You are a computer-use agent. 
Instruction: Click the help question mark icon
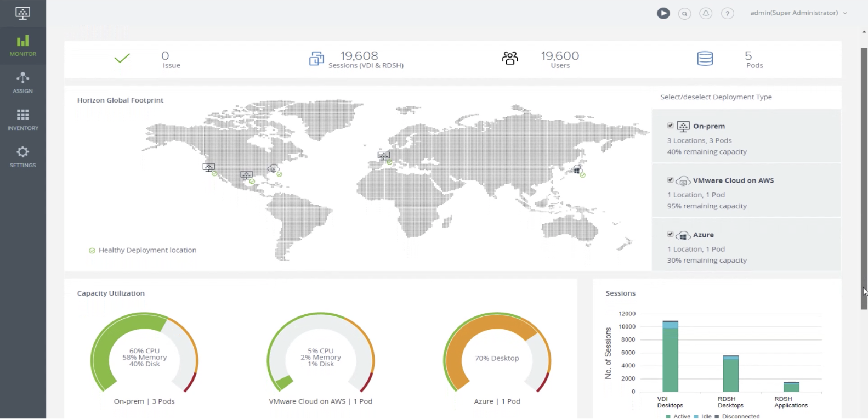tap(727, 14)
